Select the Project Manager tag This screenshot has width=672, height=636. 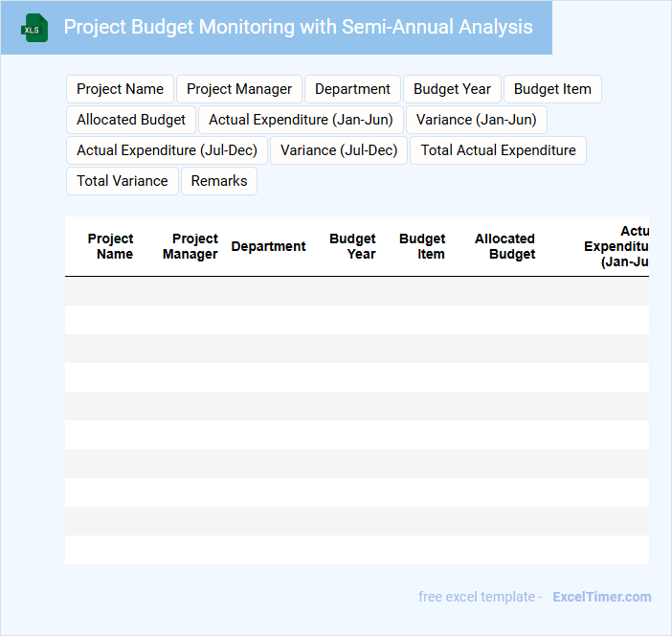point(239,89)
